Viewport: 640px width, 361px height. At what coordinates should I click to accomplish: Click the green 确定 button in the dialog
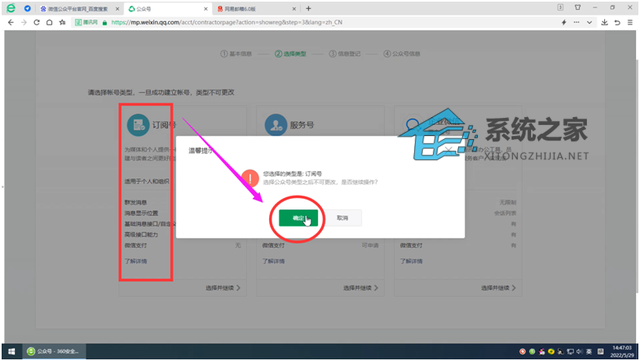point(298,218)
